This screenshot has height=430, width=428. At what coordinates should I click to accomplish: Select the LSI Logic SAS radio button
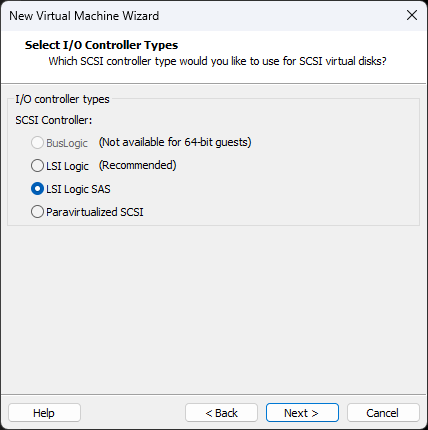tap(37, 189)
